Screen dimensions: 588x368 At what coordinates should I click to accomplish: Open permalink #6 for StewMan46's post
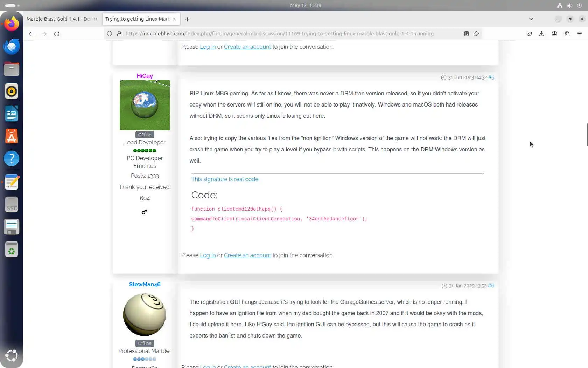491,286
